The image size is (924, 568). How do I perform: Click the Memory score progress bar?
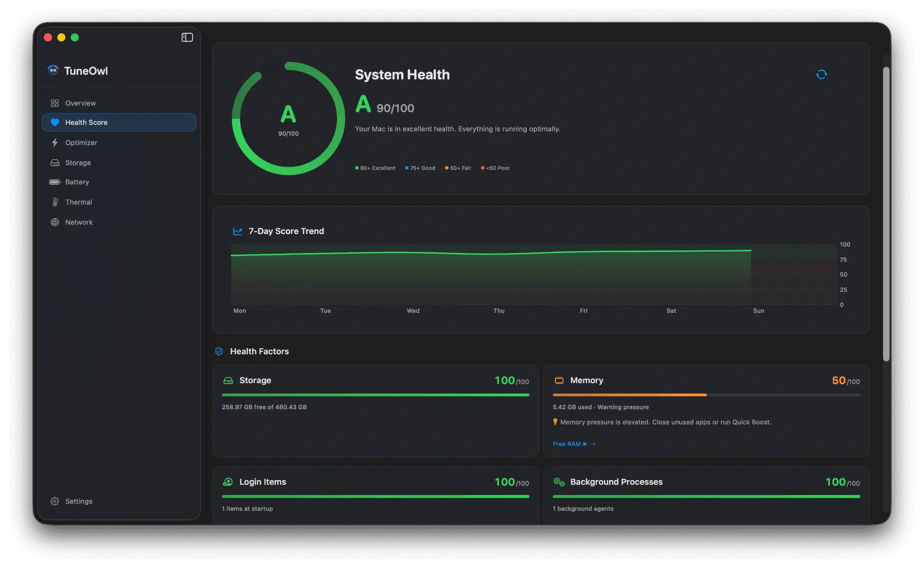706,395
